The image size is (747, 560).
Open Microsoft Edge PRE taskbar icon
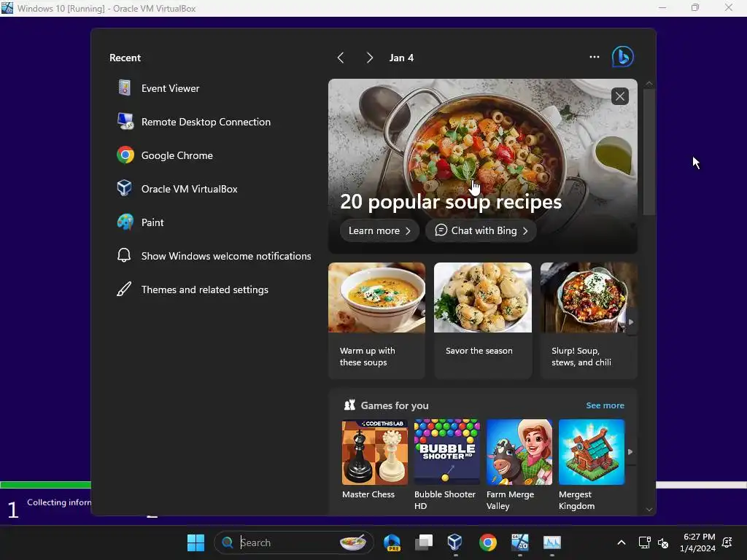point(392,542)
